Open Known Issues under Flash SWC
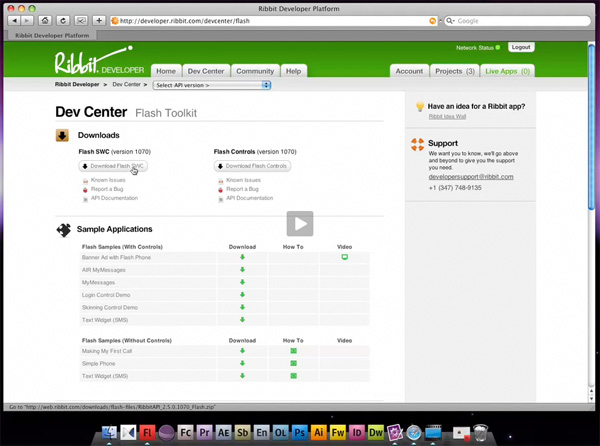This screenshot has height=446, width=600. click(108, 180)
